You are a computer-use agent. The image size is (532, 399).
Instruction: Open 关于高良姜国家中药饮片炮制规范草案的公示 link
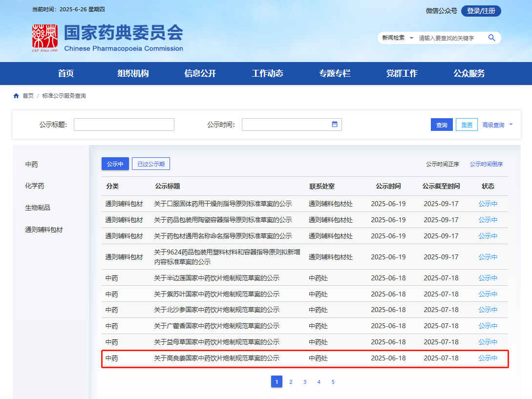point(216,358)
